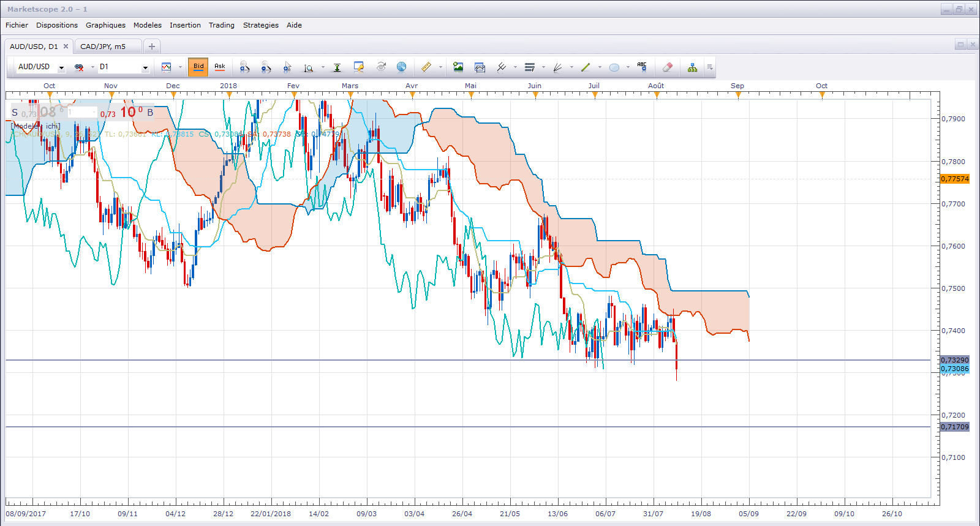Expand the pitchfork tool dropdown arrow
This screenshot has width=980, height=526.
(515, 67)
